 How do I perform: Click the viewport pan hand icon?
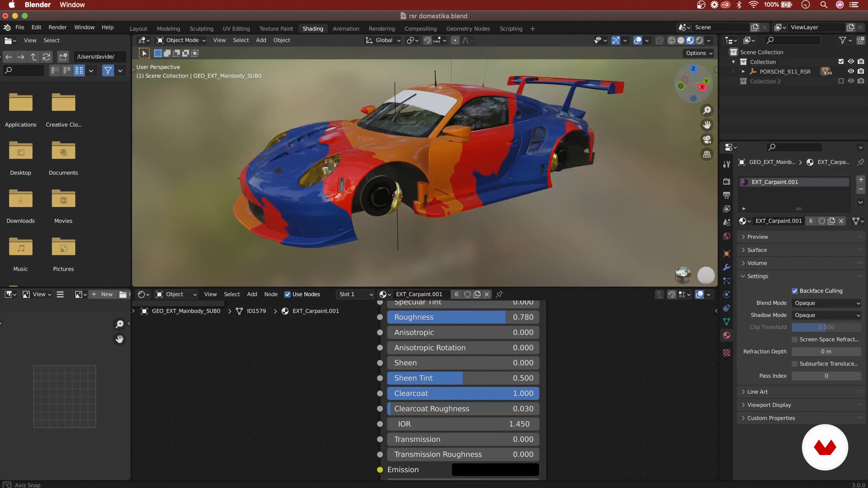(707, 125)
